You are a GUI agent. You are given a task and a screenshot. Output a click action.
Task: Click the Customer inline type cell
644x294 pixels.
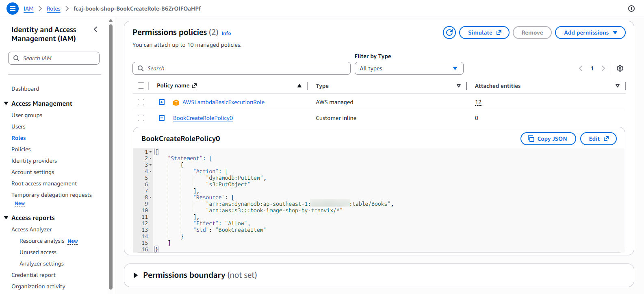336,118
